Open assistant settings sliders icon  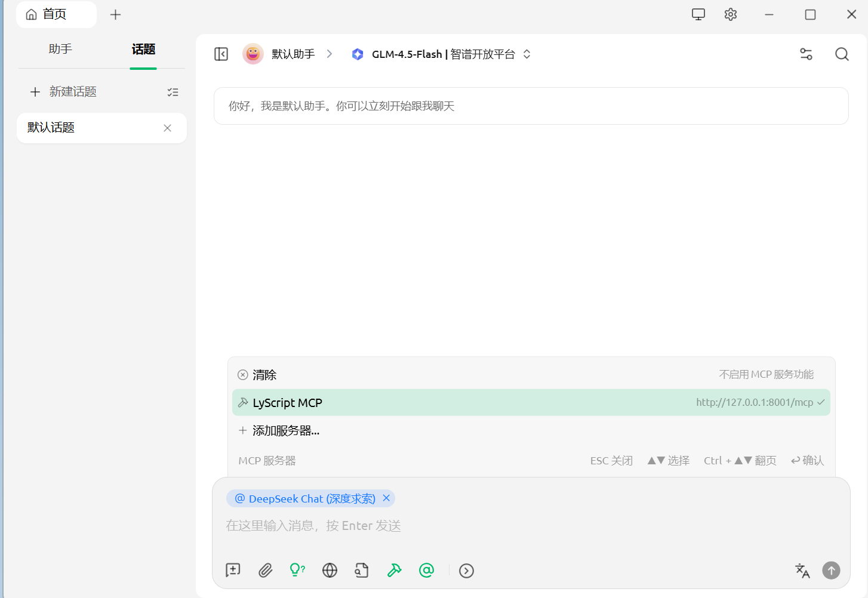pos(806,54)
